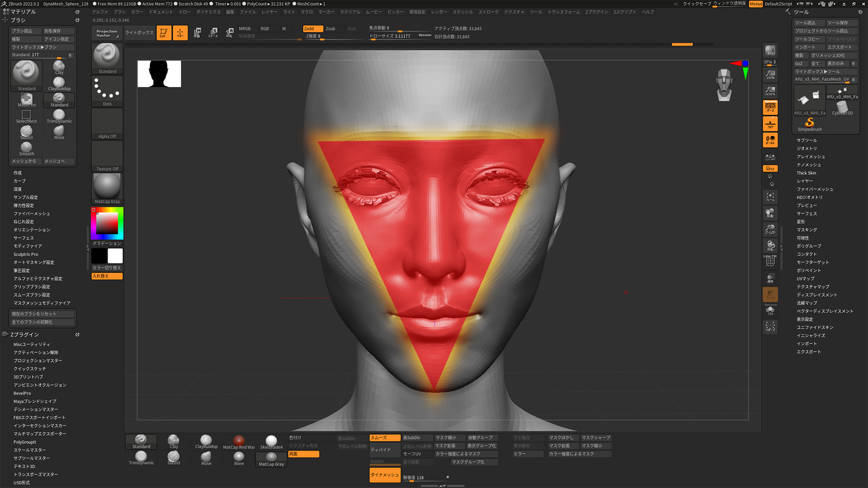
Task: Select the white secondary color swatch
Action: [115, 256]
